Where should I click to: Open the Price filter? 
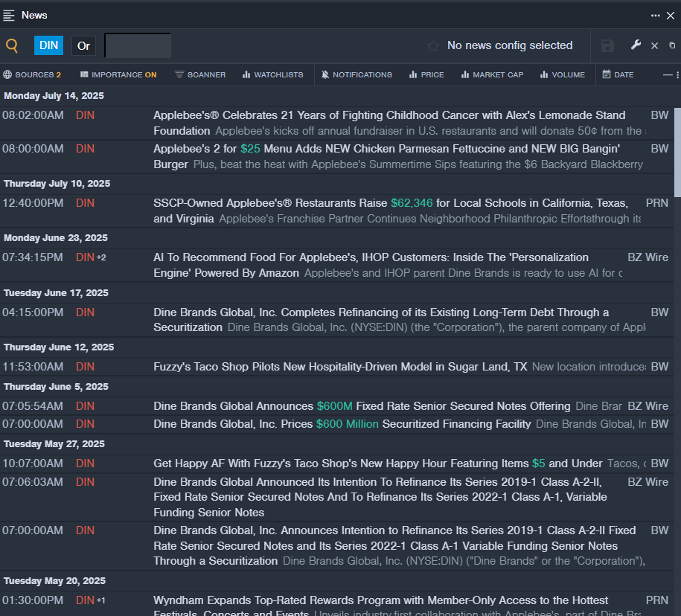click(x=426, y=74)
